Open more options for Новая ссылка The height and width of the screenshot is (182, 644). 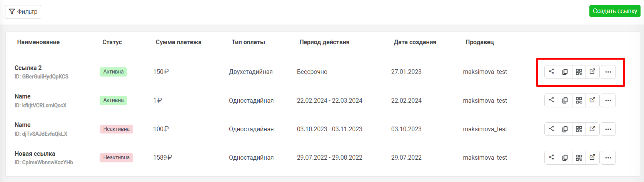(x=608, y=157)
